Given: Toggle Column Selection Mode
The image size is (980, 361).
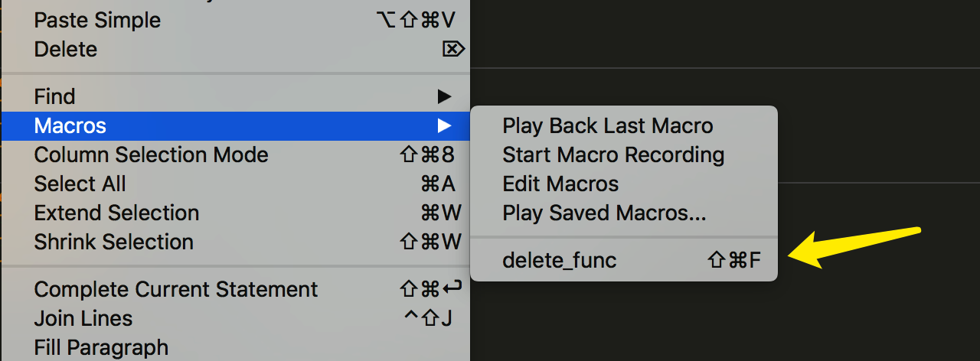Looking at the screenshot, I should click(x=235, y=155).
